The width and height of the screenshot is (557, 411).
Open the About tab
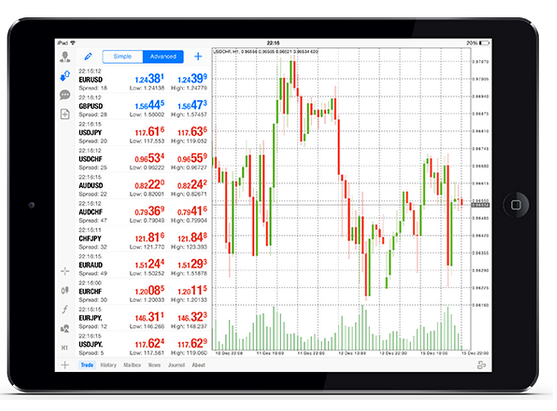(x=199, y=365)
